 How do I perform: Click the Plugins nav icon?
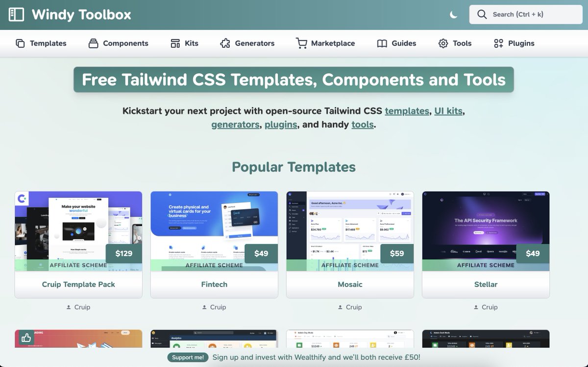click(498, 43)
